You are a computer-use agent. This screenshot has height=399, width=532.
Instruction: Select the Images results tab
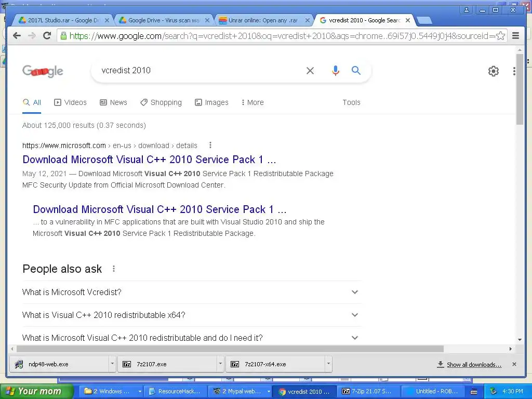tap(212, 102)
